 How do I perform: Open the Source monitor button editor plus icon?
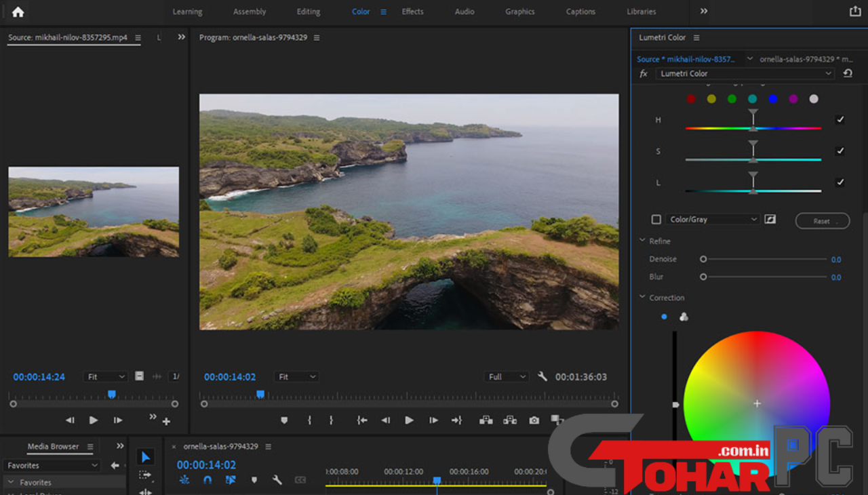(x=166, y=421)
